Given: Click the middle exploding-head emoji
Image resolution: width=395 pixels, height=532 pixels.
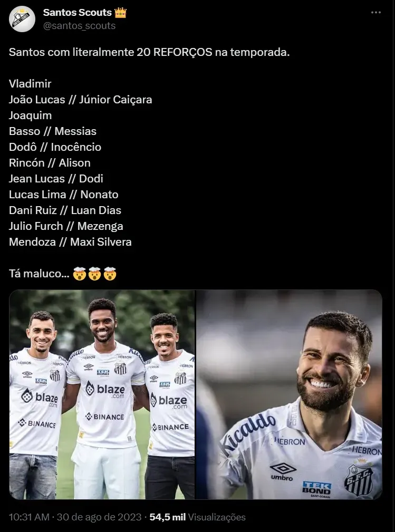Looking at the screenshot, I should click(95, 274).
